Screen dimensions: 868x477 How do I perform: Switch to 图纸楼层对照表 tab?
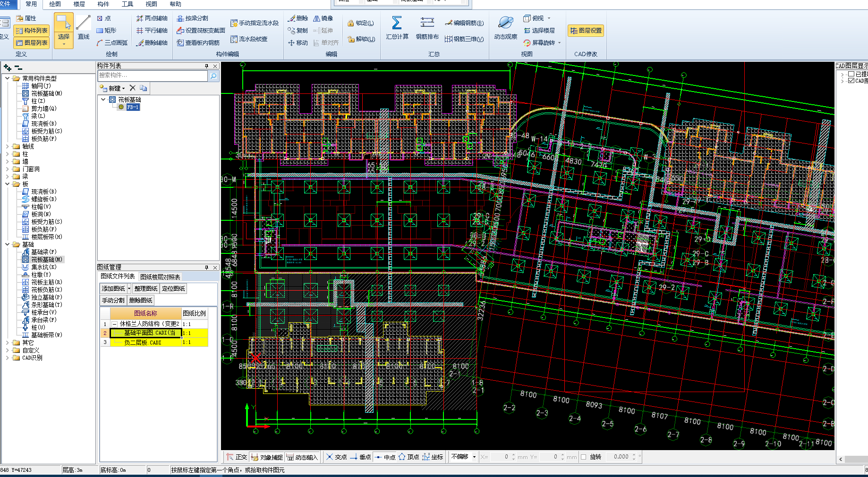[160, 277]
